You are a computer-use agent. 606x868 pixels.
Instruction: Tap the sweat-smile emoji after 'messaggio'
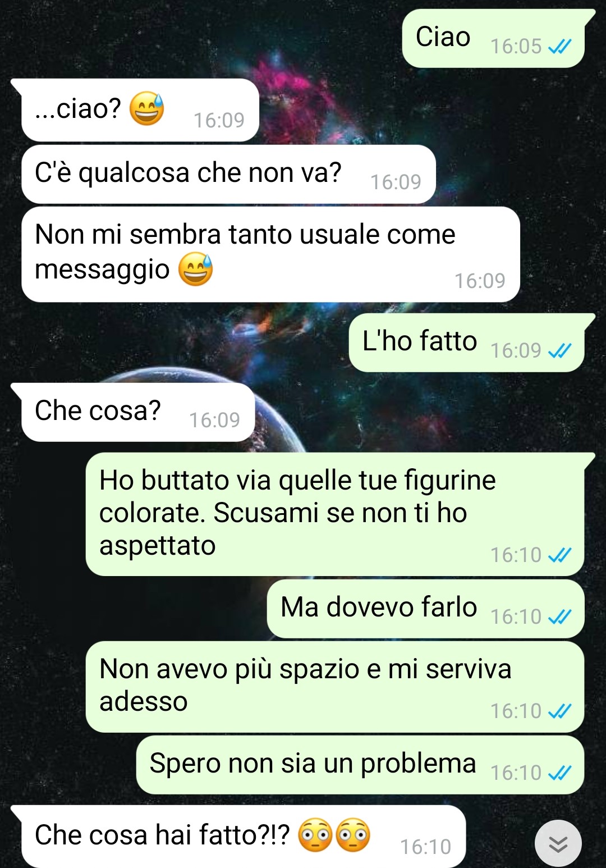click(196, 269)
